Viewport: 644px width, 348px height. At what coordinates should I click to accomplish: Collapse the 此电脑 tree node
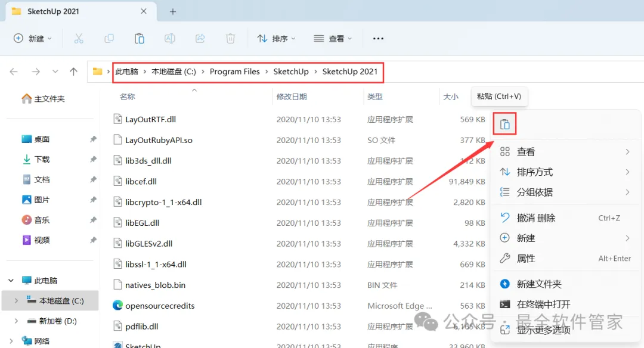[11, 280]
